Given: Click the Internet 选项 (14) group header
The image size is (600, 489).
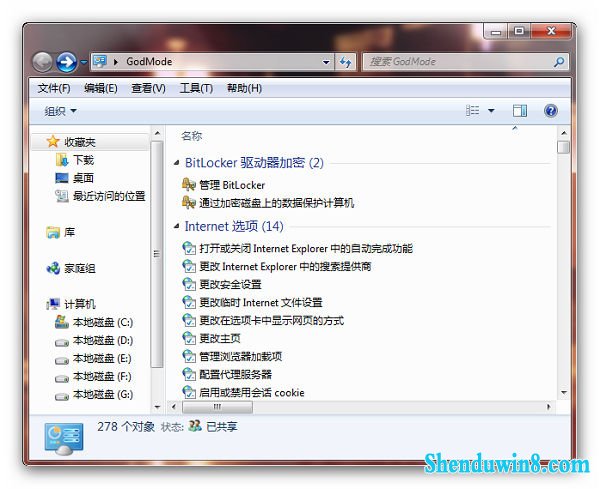Looking at the screenshot, I should (x=234, y=227).
